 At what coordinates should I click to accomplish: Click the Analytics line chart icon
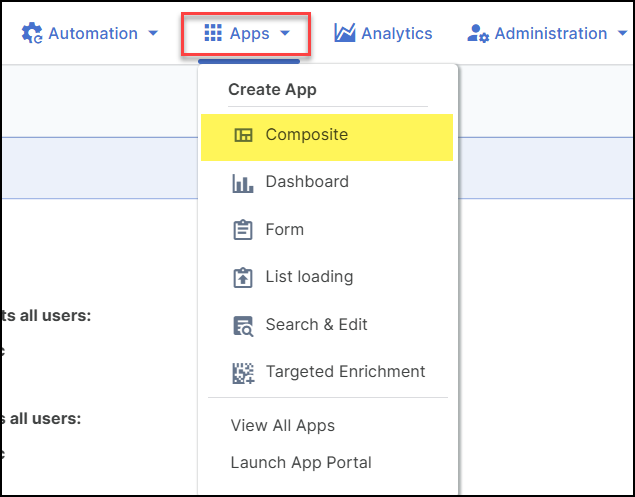coord(345,34)
